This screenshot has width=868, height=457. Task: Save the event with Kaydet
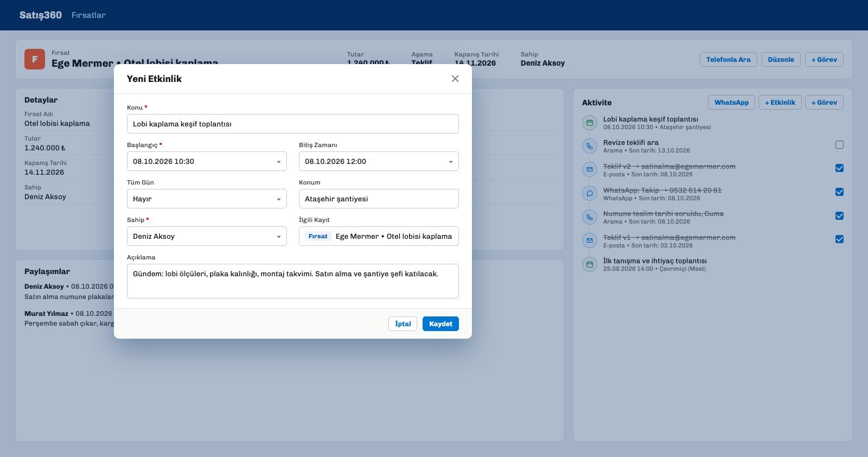(441, 324)
